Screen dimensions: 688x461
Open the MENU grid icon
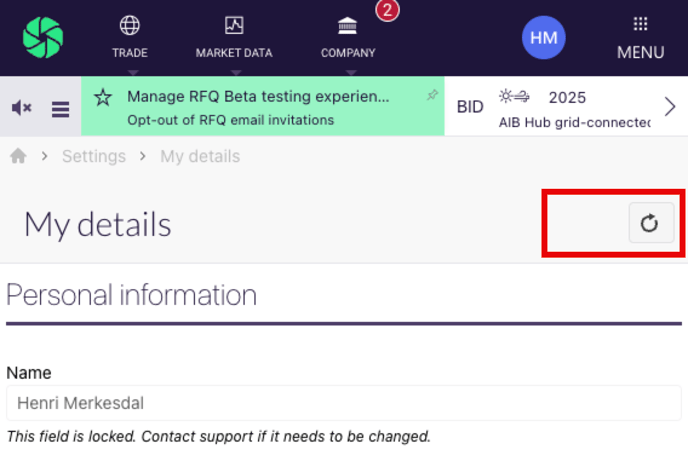pos(640,38)
